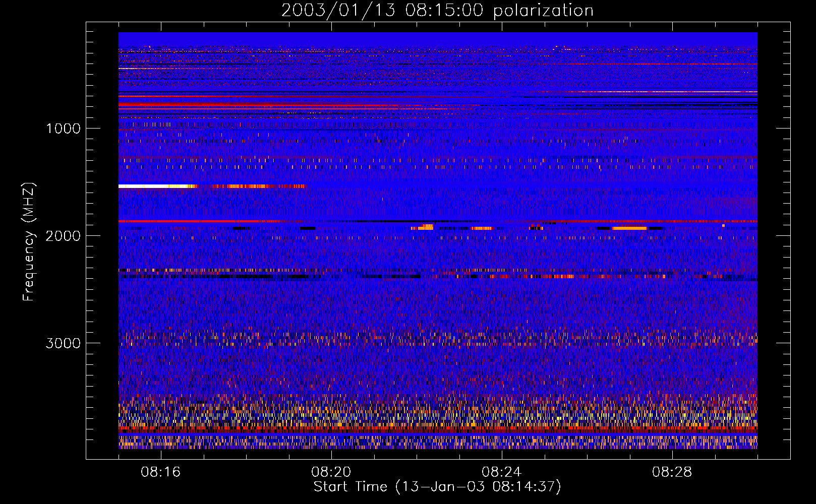The height and width of the screenshot is (504, 816).
Task: Click the 'Frequency (MHZ)' y-axis title
Action: tap(29, 242)
